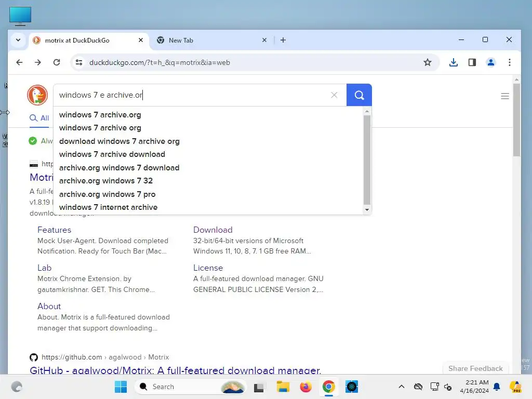This screenshot has height=399, width=532.
Task: Click the blue search magnifier button
Action: pyautogui.click(x=359, y=95)
